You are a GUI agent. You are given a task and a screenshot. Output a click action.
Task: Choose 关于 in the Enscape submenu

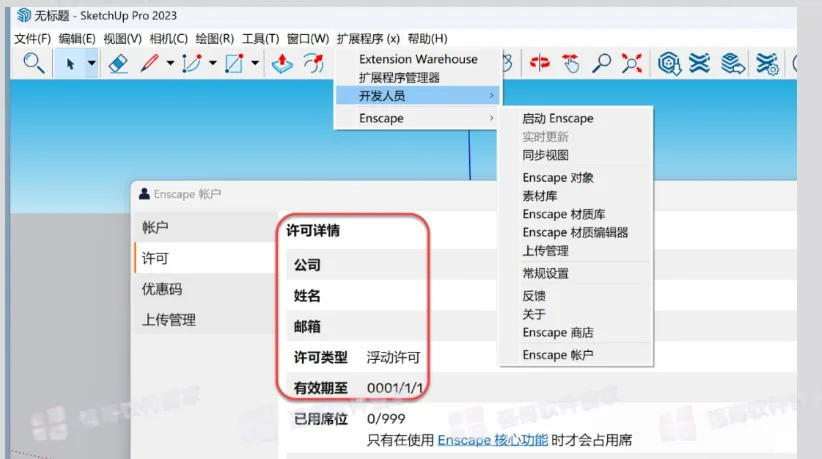[534, 314]
